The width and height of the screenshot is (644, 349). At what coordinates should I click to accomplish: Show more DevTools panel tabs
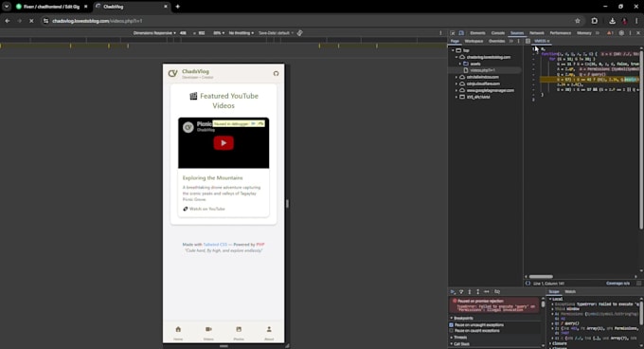click(598, 33)
